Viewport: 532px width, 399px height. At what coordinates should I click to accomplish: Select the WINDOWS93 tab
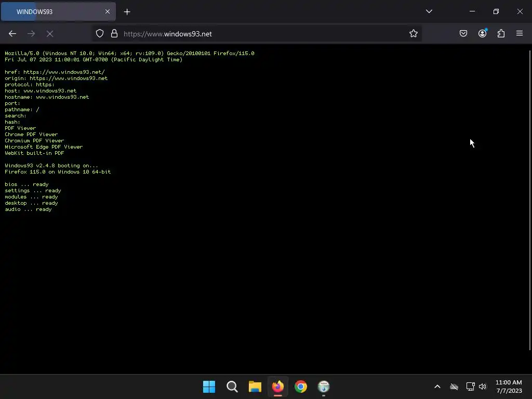pos(58,11)
